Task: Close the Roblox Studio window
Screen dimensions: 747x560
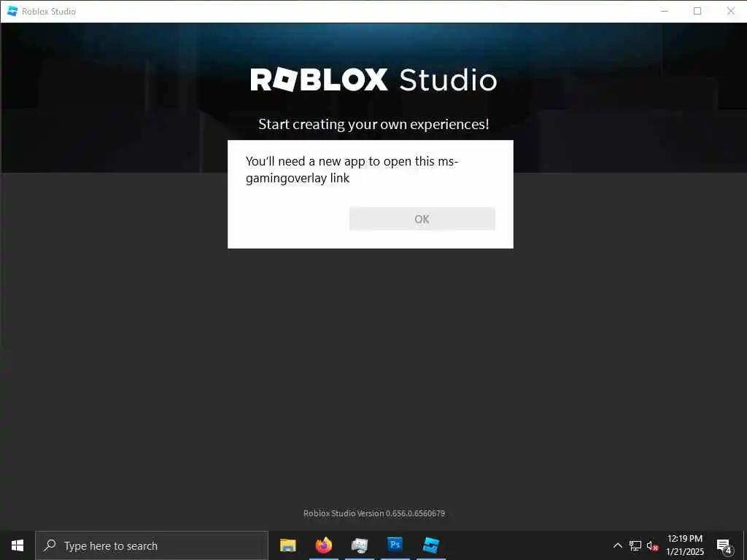Action: pos(731,11)
